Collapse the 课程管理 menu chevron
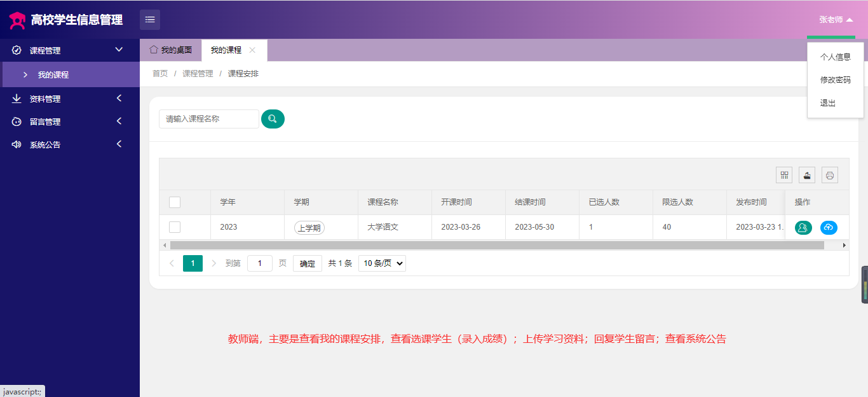The width and height of the screenshot is (868, 397). (119, 50)
